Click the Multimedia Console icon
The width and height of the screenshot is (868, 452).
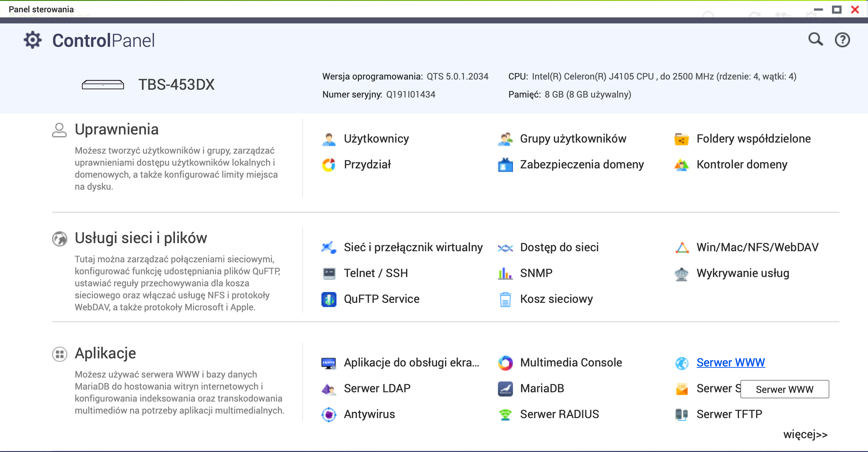click(505, 363)
